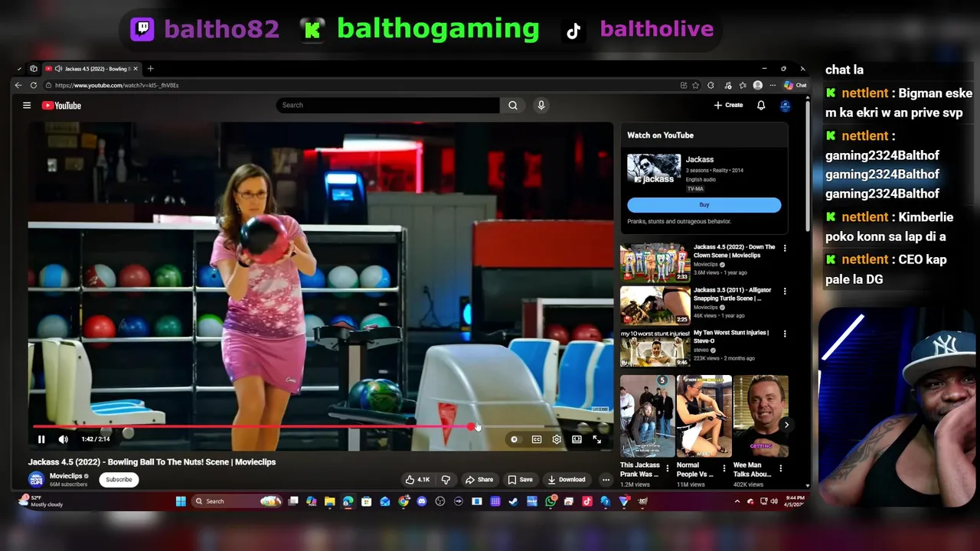Screen dimensions: 980x551
Task: Save the video to a playlist
Action: coord(520,480)
